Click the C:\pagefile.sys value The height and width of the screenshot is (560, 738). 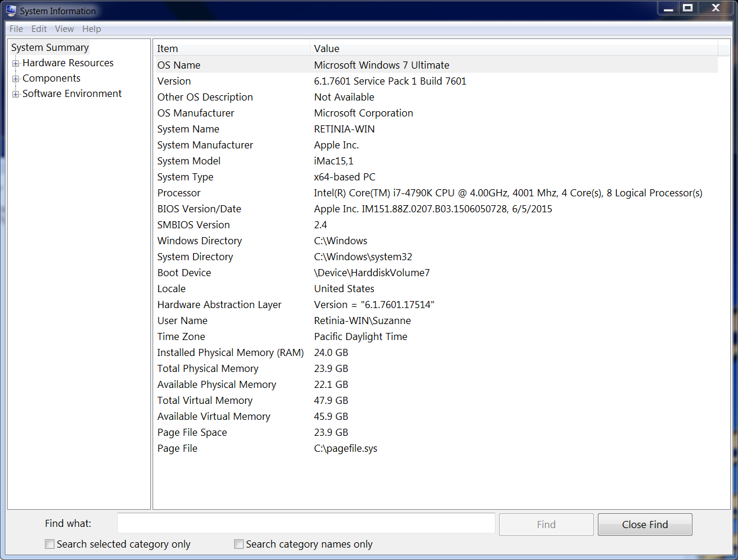[345, 448]
